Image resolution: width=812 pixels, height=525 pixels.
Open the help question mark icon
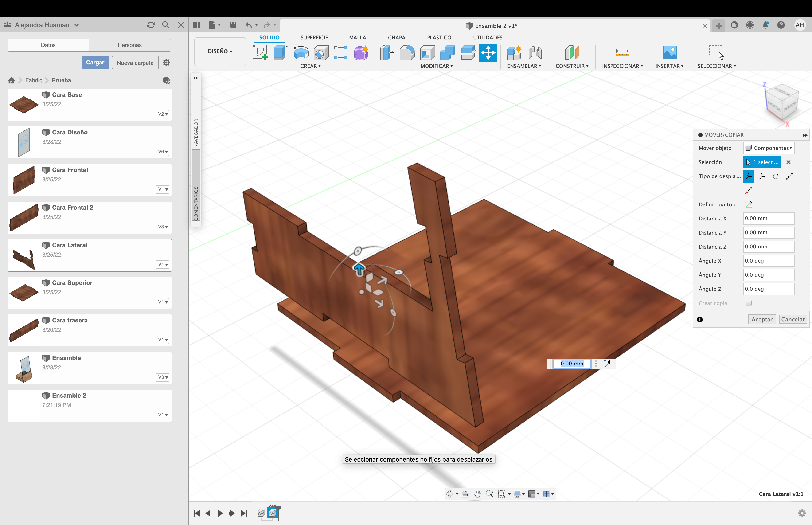click(x=781, y=25)
